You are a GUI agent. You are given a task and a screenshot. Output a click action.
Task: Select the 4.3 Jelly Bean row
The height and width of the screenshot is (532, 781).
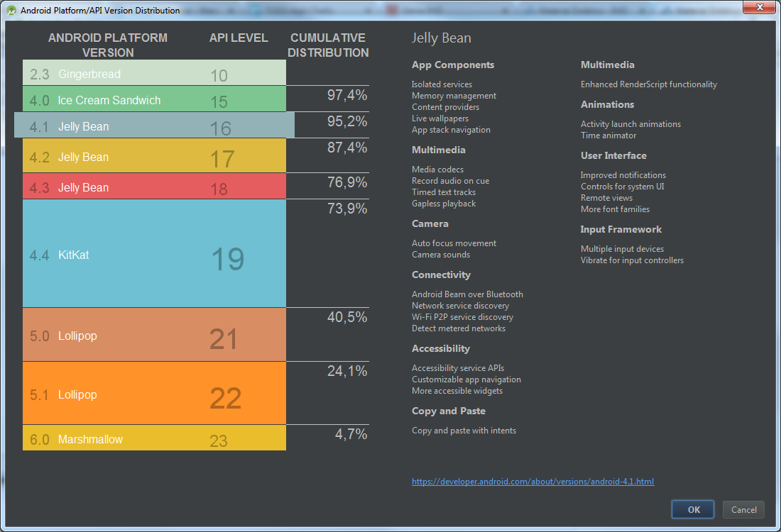coord(154,186)
